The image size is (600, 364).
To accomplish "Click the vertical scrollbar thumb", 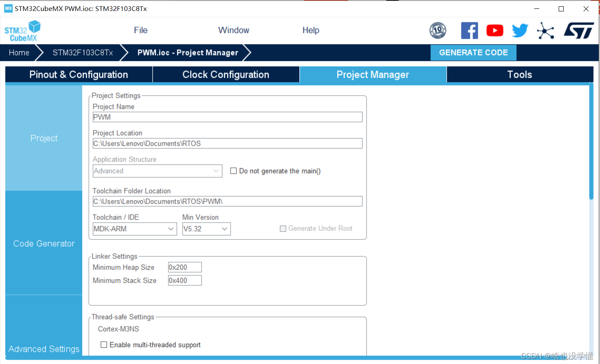I will click(591, 141).
